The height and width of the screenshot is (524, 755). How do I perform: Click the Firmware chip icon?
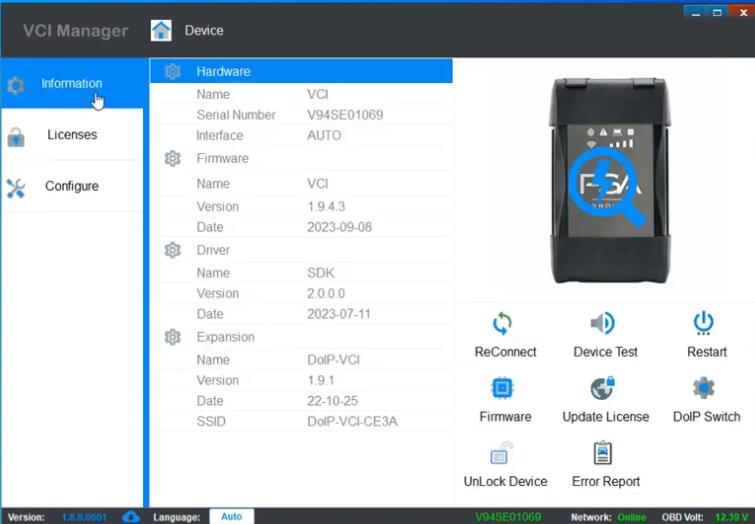tap(502, 388)
